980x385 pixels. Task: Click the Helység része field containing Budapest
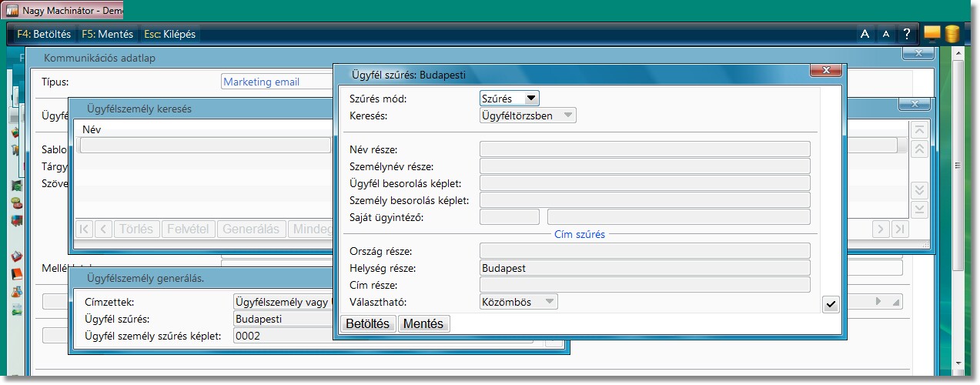644,268
